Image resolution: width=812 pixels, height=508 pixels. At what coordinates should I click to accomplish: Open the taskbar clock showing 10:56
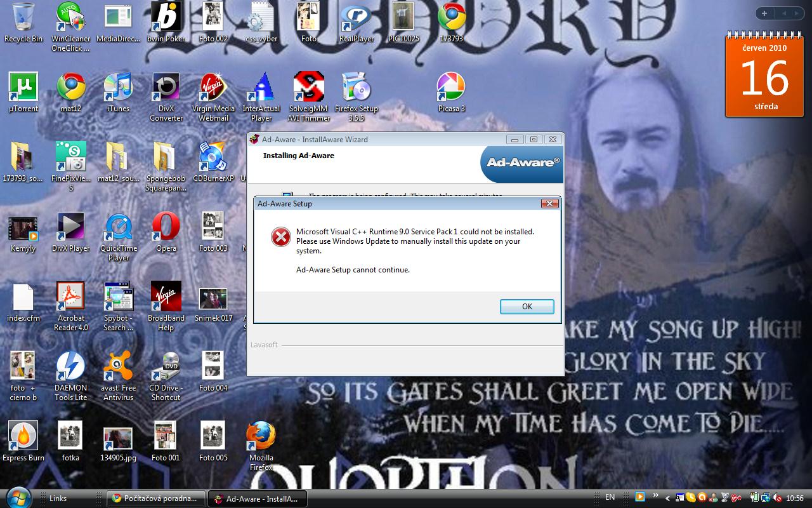[795, 498]
